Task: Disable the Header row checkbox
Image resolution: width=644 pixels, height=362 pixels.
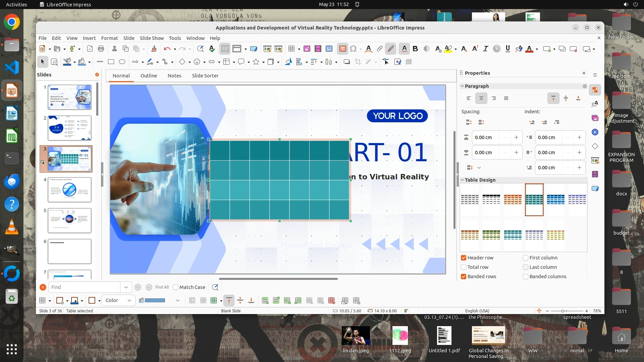Action: click(x=464, y=258)
